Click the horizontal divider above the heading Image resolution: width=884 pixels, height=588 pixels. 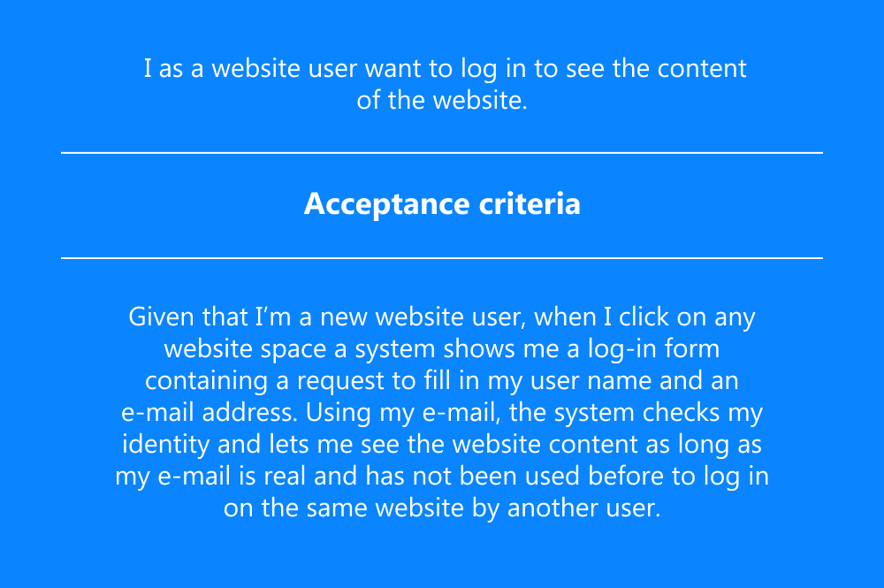pyautogui.click(x=442, y=153)
